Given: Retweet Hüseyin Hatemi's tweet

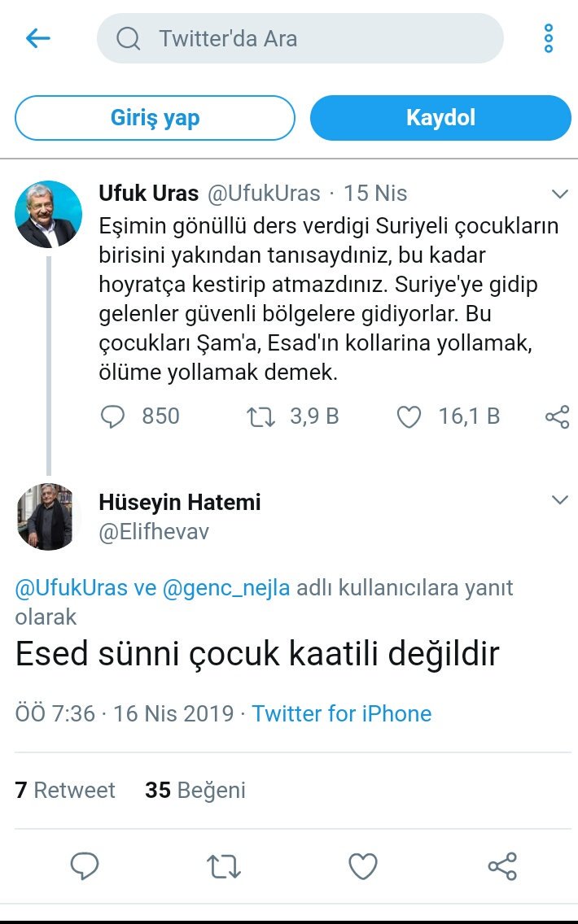Looking at the screenshot, I should click(x=224, y=865).
